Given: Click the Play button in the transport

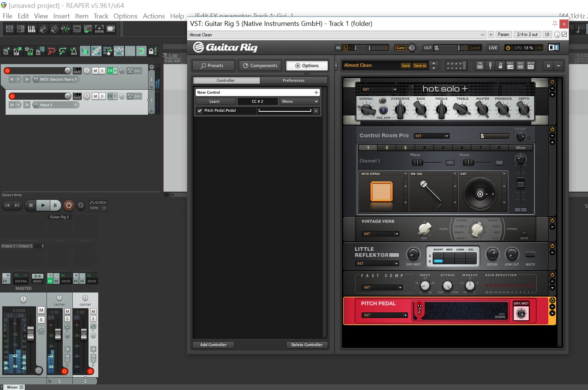Looking at the screenshot, I should [43, 205].
